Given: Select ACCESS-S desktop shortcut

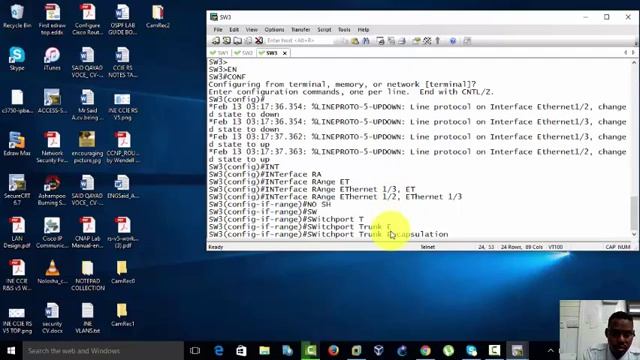Looking at the screenshot, I should [52, 101].
